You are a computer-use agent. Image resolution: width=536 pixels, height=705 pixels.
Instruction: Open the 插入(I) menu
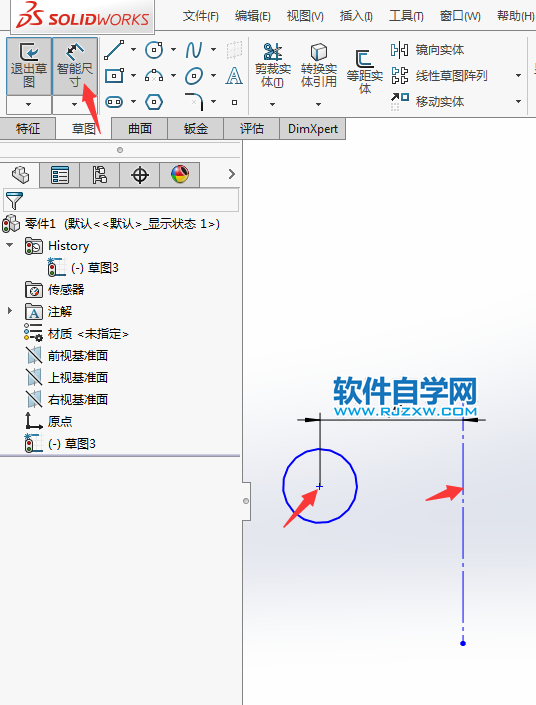(356, 16)
